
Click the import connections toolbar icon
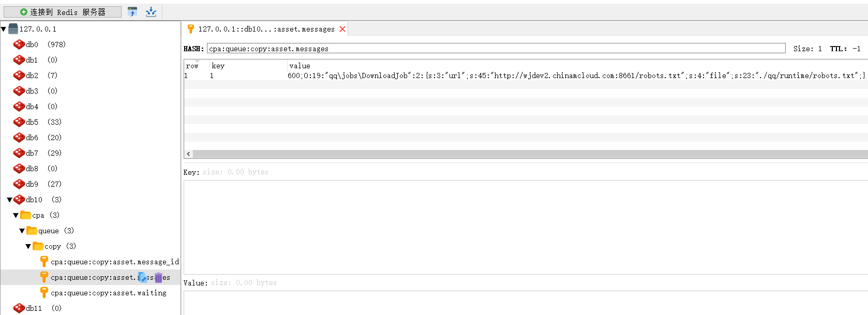(x=132, y=12)
